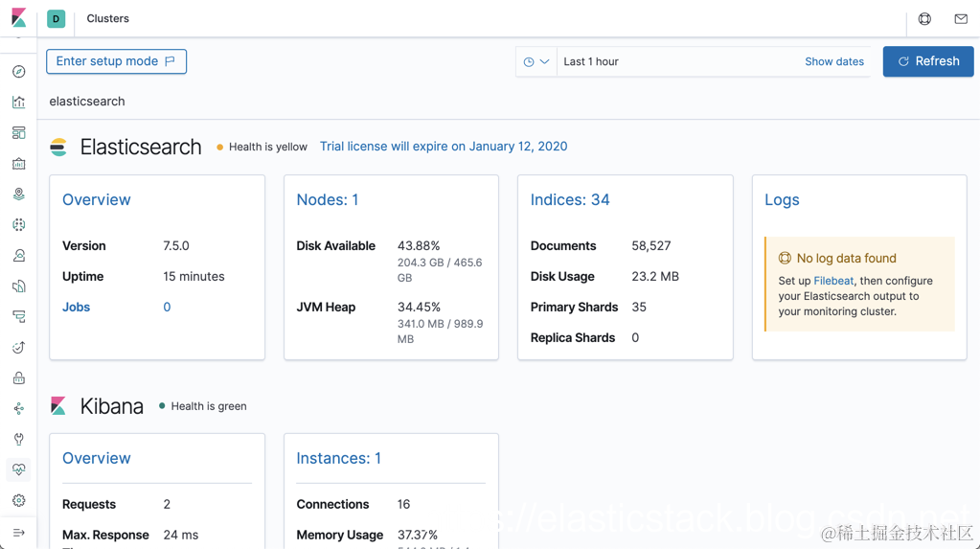Click the JVM Heap value 34.45%
This screenshot has width=980, height=549.
419,307
